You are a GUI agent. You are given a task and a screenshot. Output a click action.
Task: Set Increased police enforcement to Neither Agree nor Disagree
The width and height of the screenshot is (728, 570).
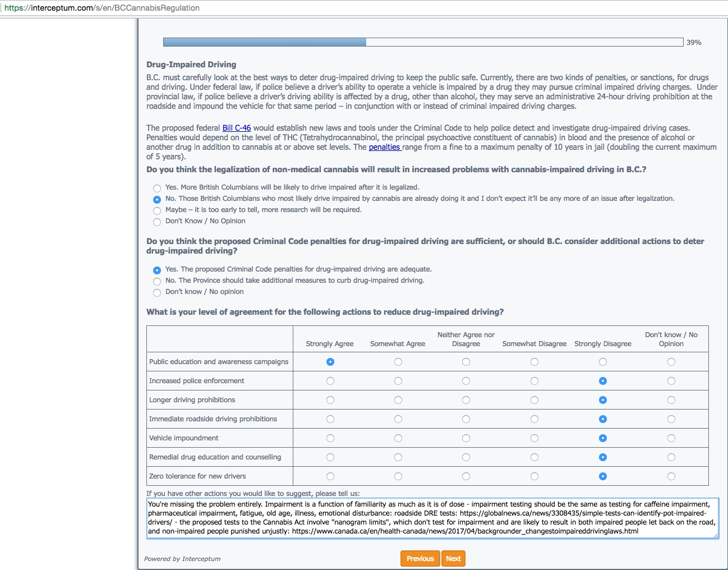click(466, 381)
